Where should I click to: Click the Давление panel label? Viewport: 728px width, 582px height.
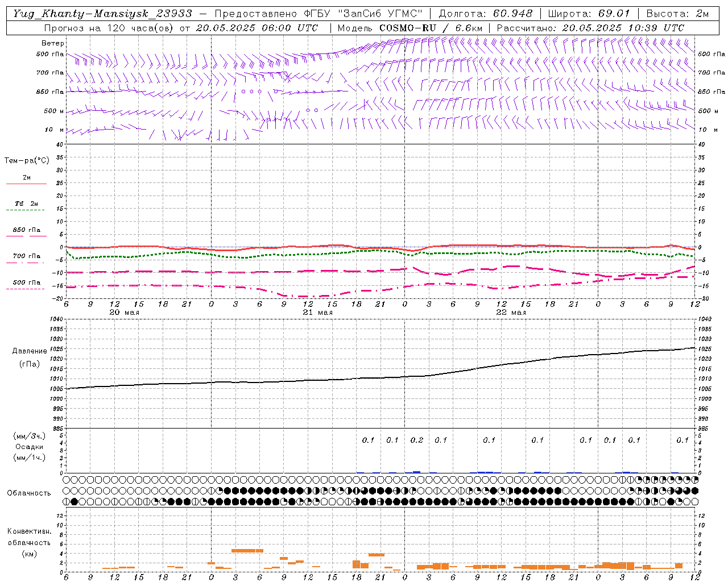pos(30,351)
